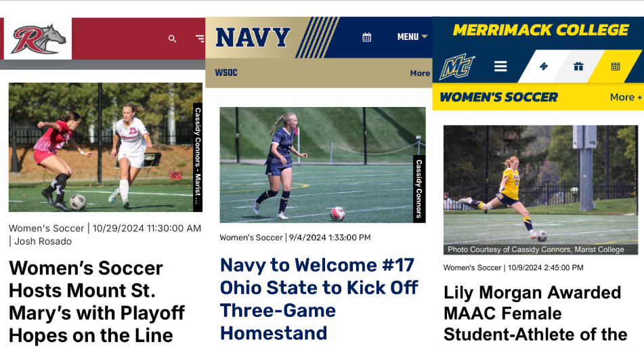Viewport: 644px width, 363px height.
Task: Open the Mount St. Mary's playoff article
Action: [96, 301]
